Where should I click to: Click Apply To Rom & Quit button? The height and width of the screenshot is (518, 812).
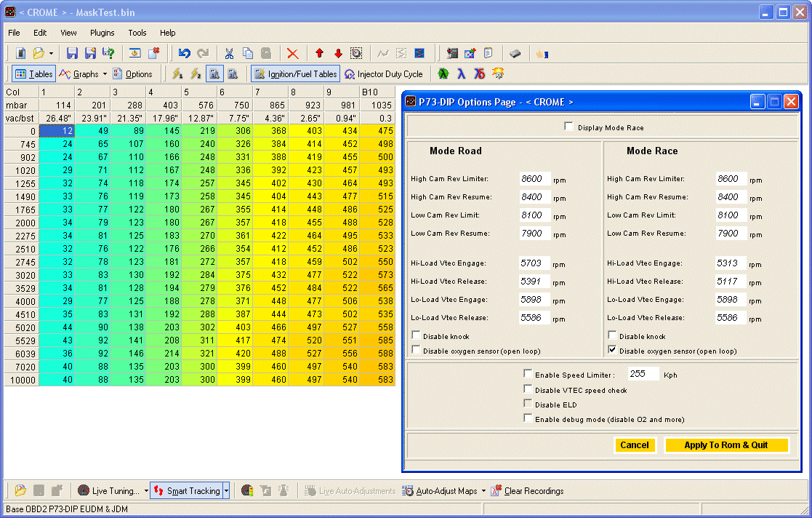point(726,445)
